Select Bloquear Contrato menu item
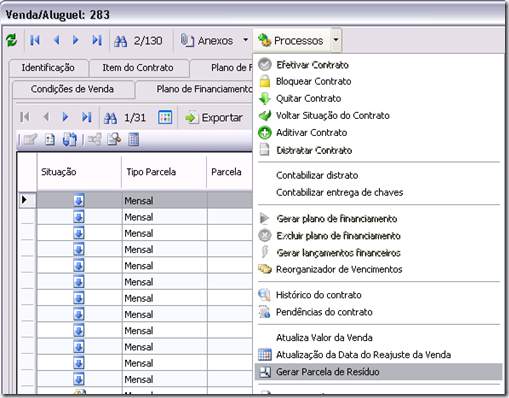This screenshot has height=398, width=509. [379, 81]
